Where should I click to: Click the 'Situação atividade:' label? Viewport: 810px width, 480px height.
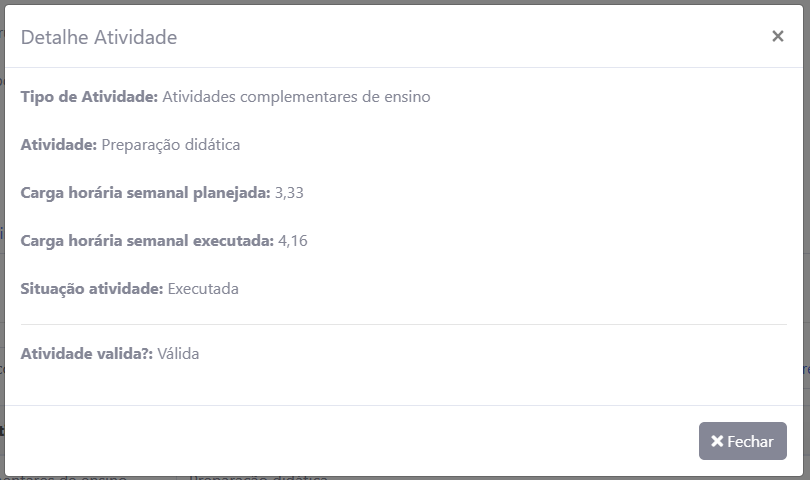91,289
